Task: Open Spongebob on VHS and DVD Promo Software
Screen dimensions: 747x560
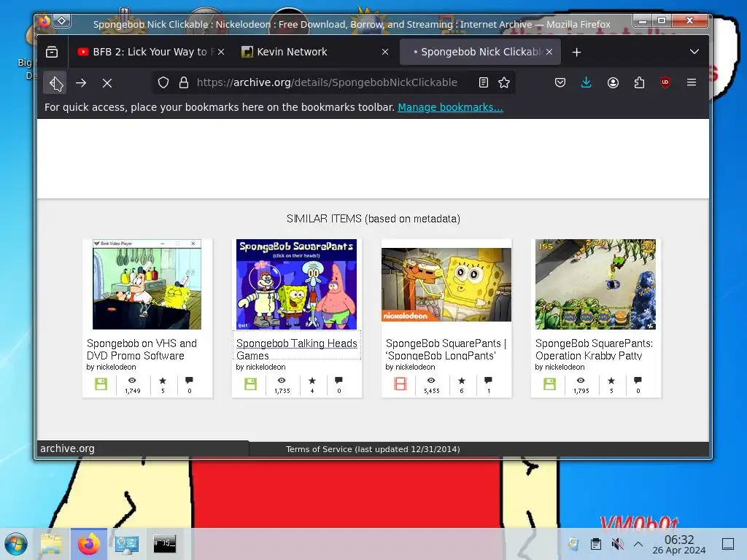Action: point(142,349)
